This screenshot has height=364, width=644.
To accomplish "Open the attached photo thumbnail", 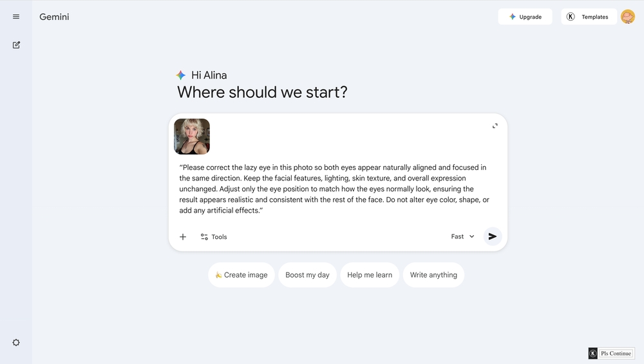I will coord(192,137).
